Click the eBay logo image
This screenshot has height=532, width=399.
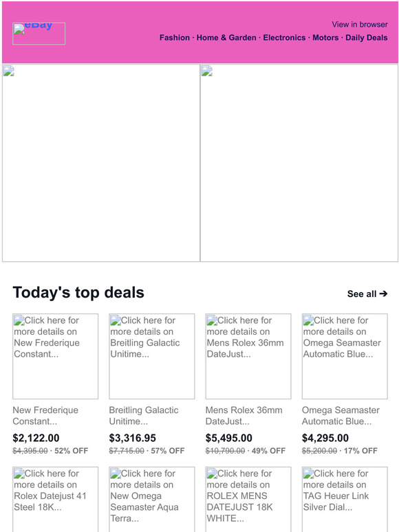click(x=39, y=34)
